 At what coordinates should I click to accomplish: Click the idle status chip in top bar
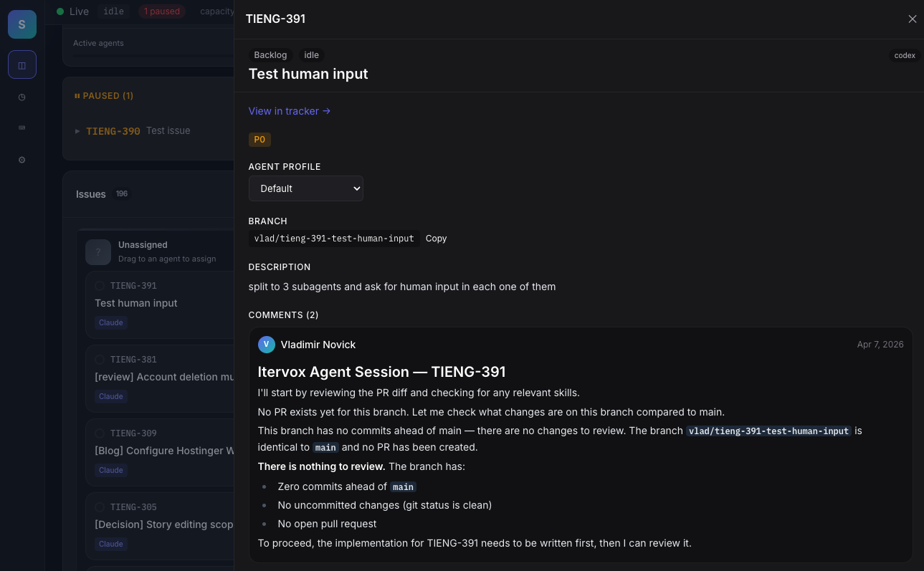pos(113,11)
